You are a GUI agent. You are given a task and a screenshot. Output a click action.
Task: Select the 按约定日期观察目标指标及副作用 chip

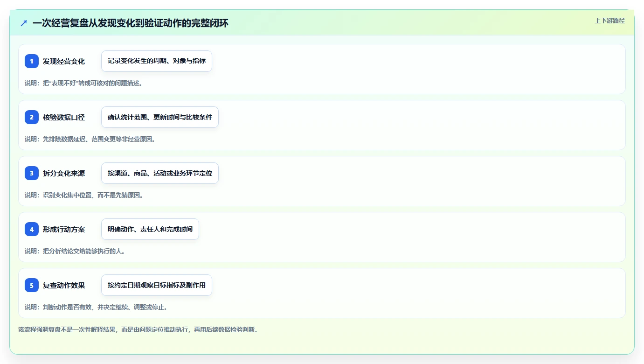(x=157, y=285)
